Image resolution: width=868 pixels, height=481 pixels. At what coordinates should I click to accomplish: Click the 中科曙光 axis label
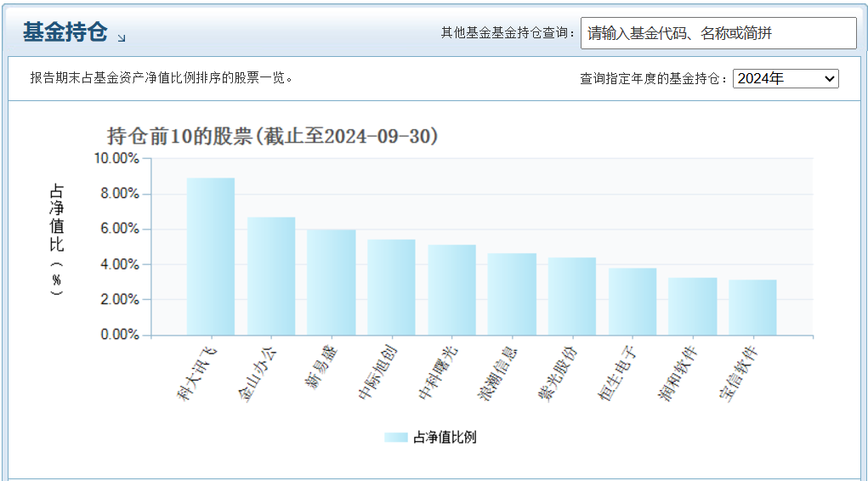pos(438,374)
